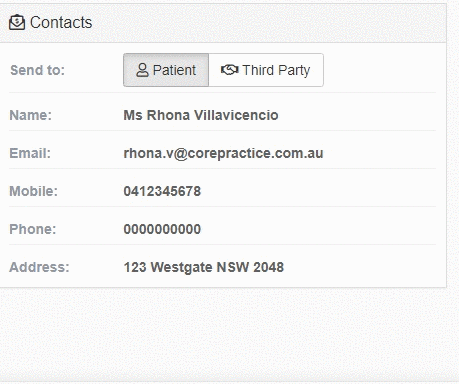Click the Name field label

point(31,115)
